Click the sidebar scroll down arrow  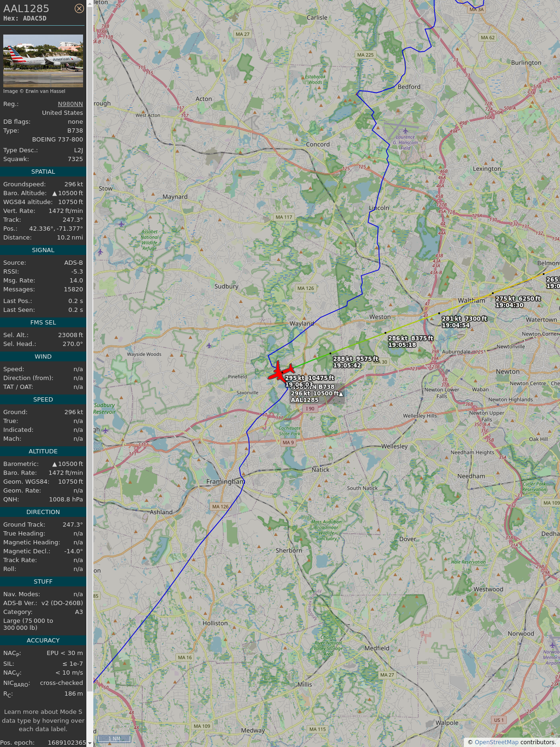pyautogui.click(x=90, y=743)
